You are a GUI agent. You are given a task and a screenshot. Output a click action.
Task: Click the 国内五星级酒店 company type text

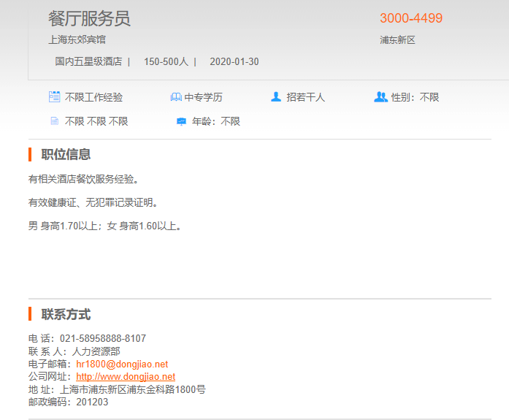pos(88,61)
